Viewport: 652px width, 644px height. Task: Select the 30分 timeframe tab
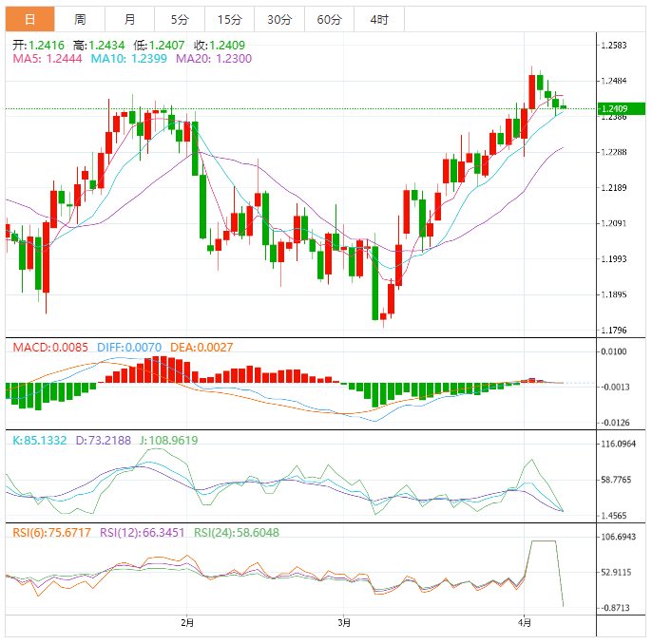[x=279, y=19]
